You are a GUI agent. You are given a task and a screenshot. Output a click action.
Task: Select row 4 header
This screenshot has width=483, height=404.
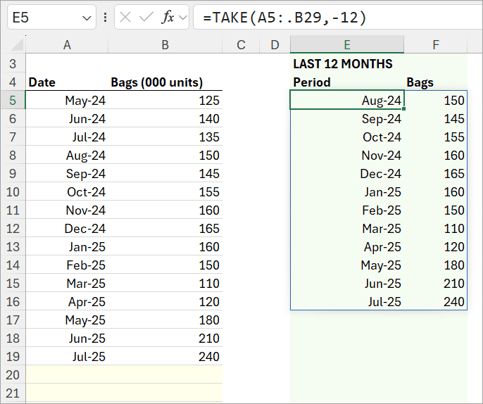click(x=13, y=82)
